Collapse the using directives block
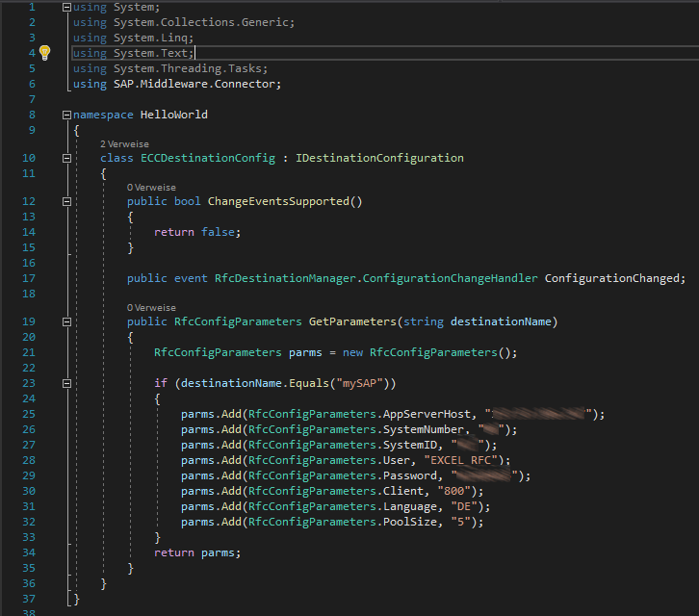The image size is (699, 616). [x=66, y=7]
